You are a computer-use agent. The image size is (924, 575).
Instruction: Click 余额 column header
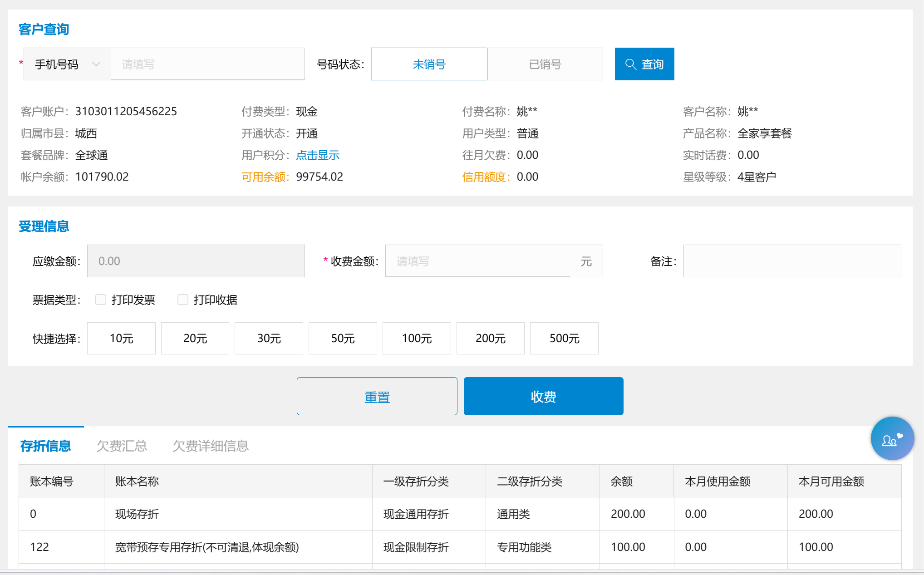[622, 481]
